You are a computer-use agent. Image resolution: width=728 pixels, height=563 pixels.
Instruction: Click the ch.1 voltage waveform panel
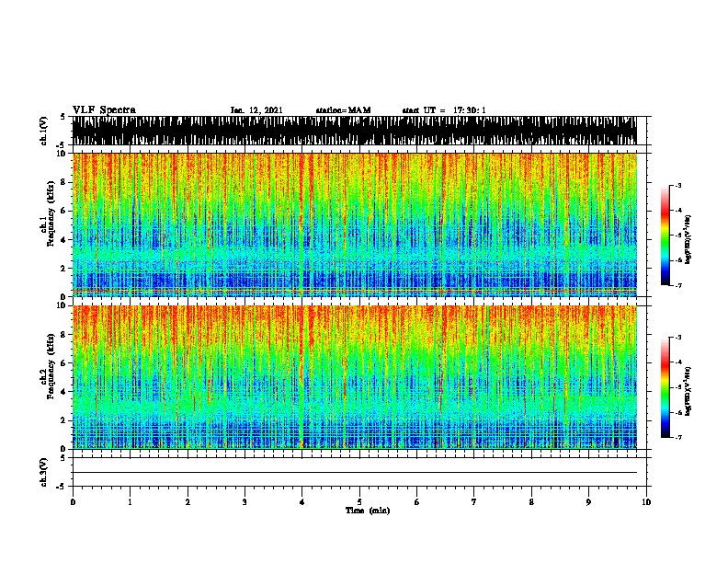tap(355, 131)
